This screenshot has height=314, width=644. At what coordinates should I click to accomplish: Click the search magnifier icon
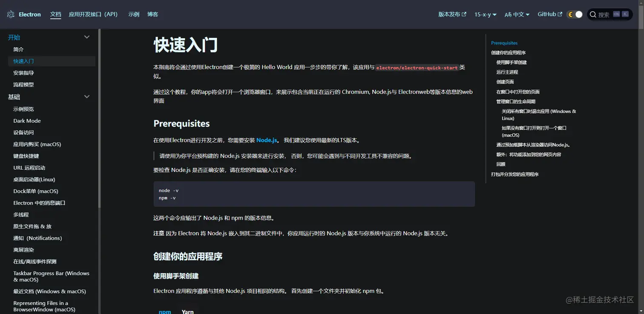(593, 14)
